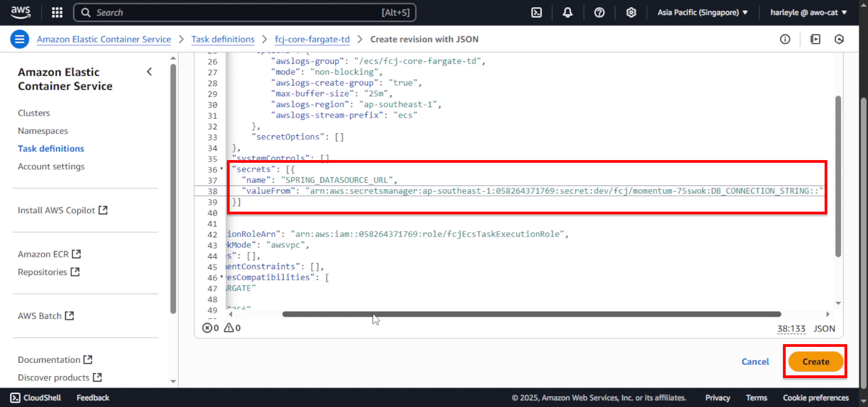
Task: Click "secretOptions" key on line 33
Action: 288,137
